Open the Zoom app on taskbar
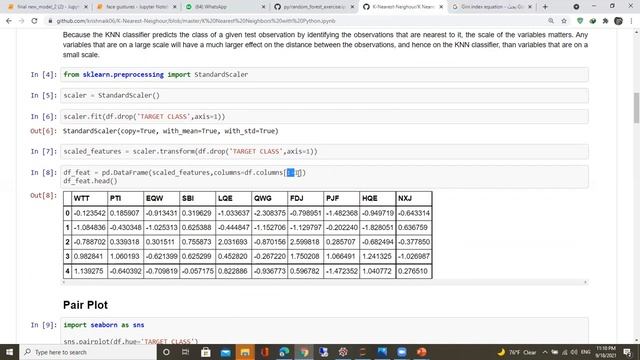The height and width of the screenshot is (360, 640). coord(402,352)
